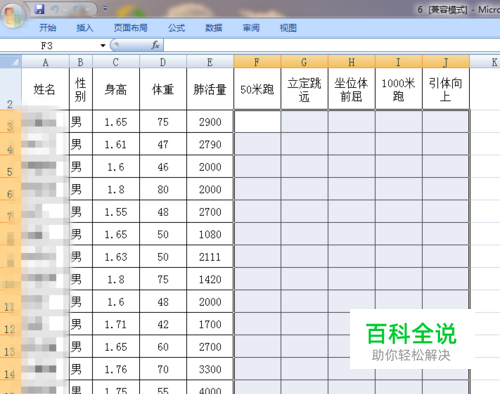500x394 pixels.
Task: Click the height cell showing 1.63
Action: click(x=116, y=257)
